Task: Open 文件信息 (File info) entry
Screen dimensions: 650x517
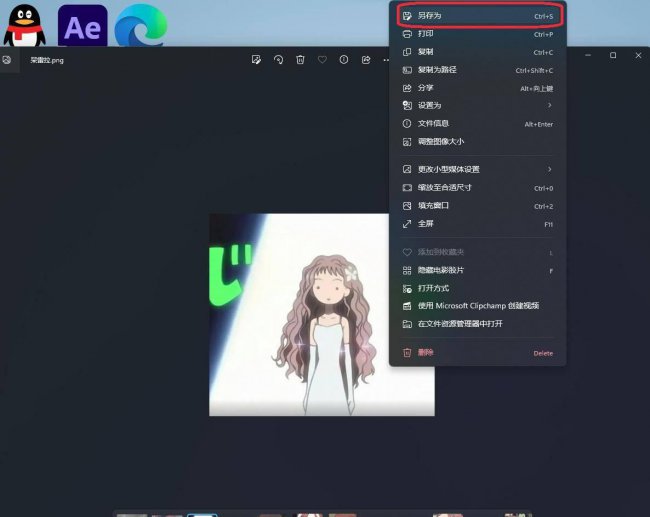Action: coord(478,124)
